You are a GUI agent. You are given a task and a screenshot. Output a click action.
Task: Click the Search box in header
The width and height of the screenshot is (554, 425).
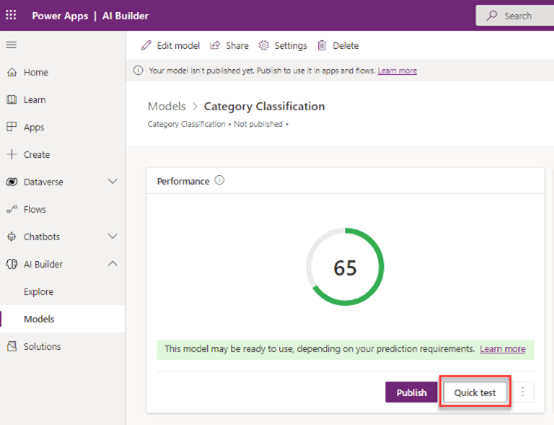coord(515,16)
